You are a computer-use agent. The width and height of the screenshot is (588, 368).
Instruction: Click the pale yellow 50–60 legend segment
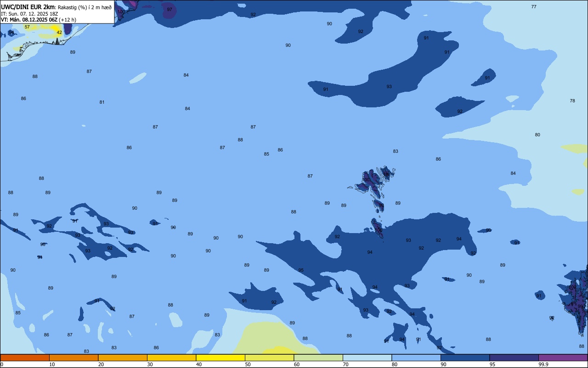point(269,357)
